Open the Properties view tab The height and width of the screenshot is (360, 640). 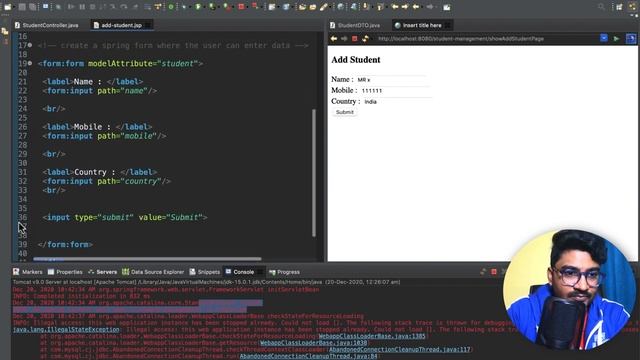pyautogui.click(x=65, y=272)
